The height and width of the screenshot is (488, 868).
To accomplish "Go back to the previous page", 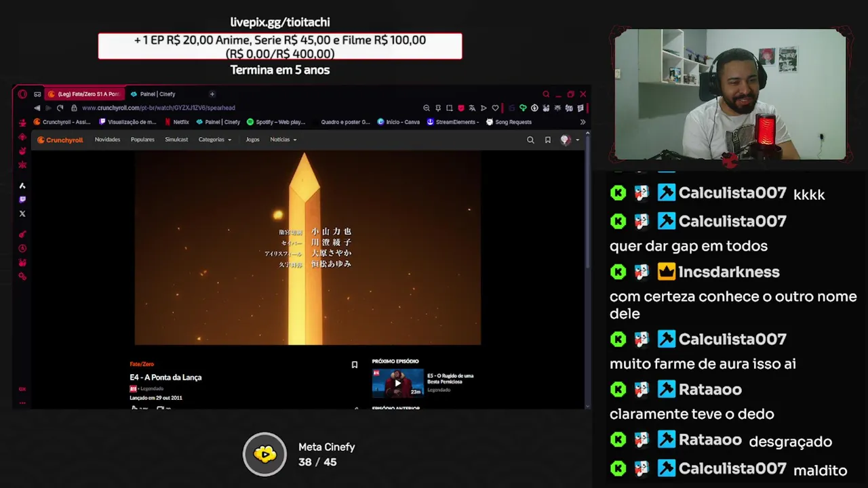I will click(37, 108).
